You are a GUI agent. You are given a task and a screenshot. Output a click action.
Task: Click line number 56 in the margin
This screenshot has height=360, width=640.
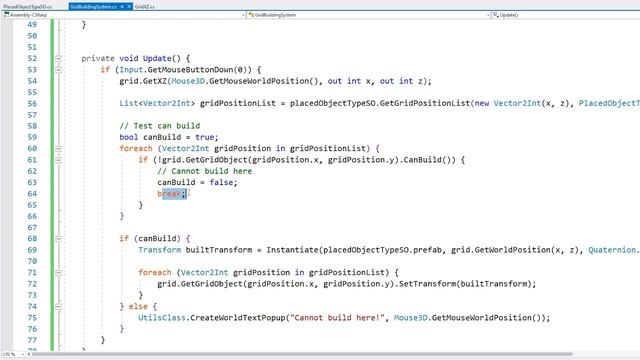32,103
